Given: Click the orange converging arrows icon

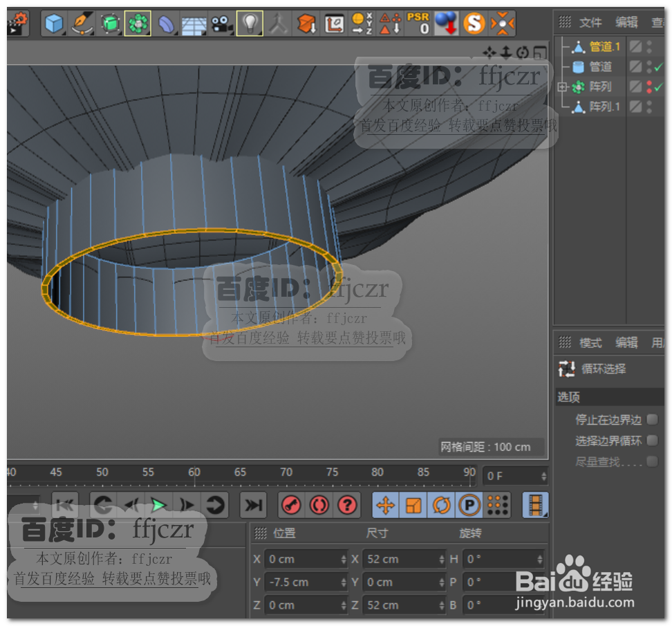Looking at the screenshot, I should 502,24.
